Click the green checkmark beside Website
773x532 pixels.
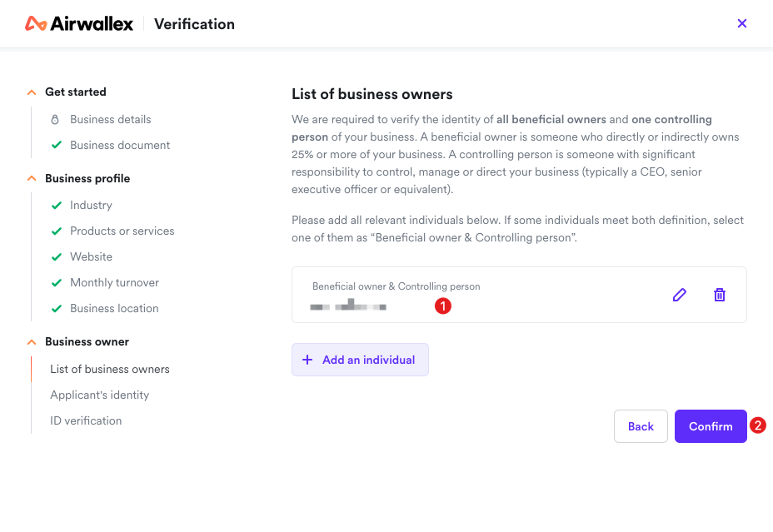(x=57, y=256)
